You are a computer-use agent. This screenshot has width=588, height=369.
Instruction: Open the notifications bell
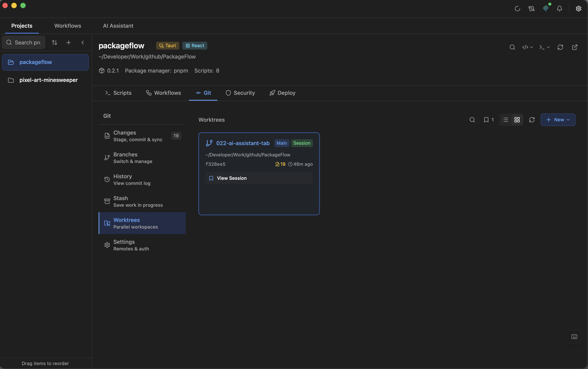point(559,9)
